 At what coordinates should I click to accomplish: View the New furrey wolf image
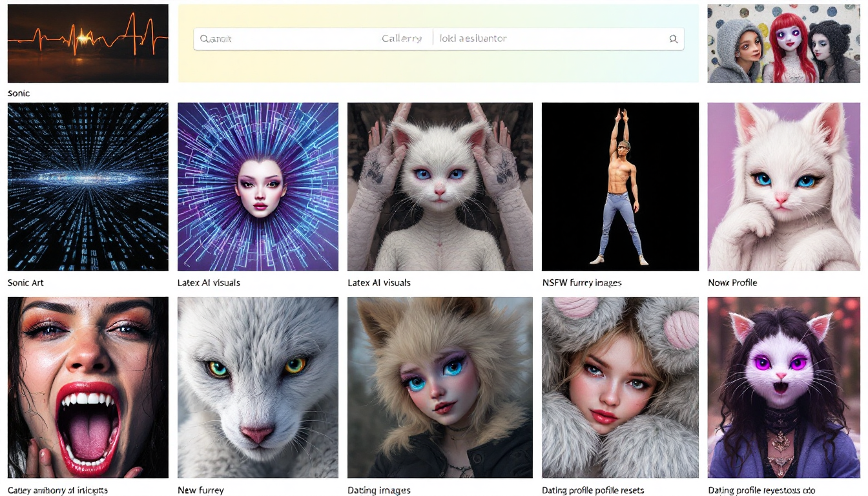pyautogui.click(x=258, y=386)
